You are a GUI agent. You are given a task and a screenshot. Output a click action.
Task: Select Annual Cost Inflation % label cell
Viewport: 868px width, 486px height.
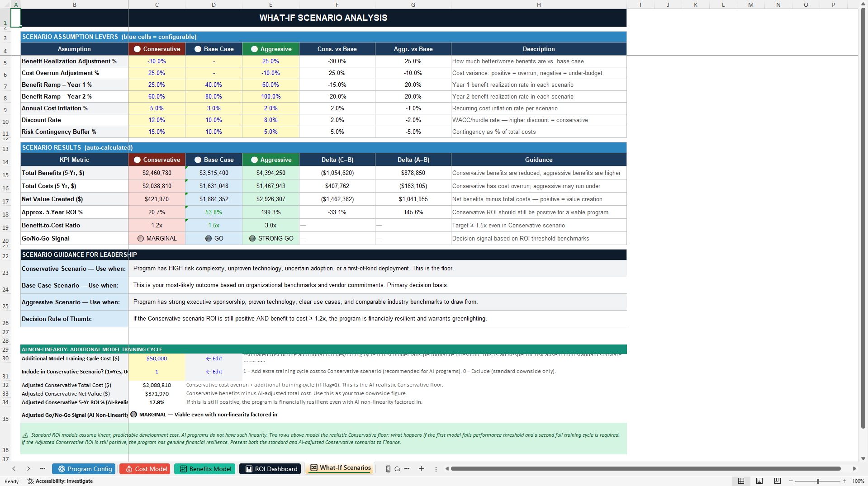tap(75, 108)
